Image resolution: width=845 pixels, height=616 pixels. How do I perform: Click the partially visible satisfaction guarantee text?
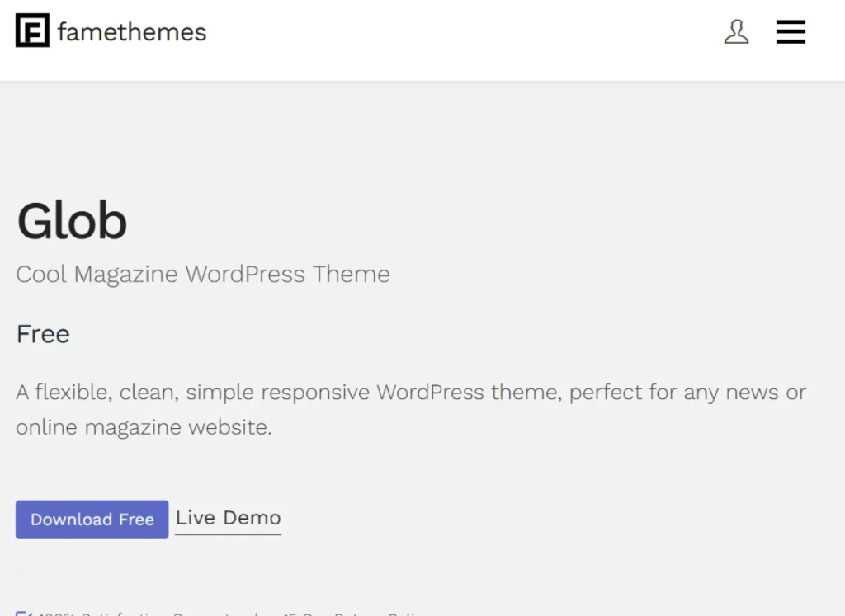[231, 614]
